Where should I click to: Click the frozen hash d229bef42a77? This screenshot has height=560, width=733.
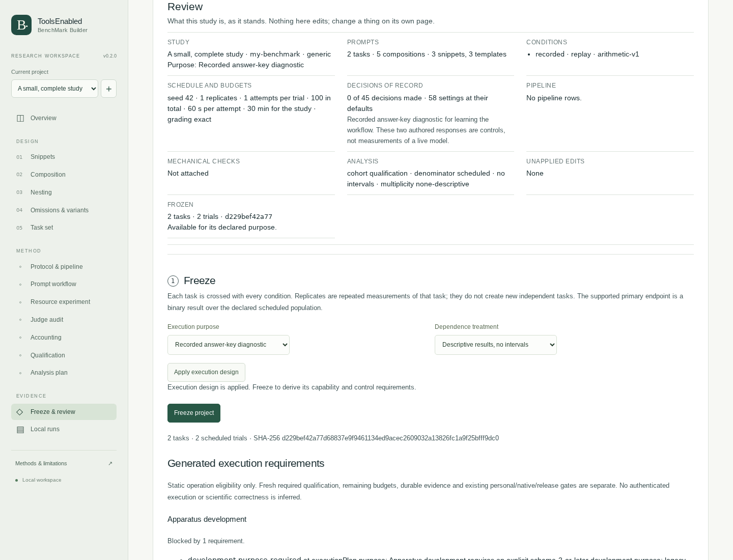tap(248, 217)
